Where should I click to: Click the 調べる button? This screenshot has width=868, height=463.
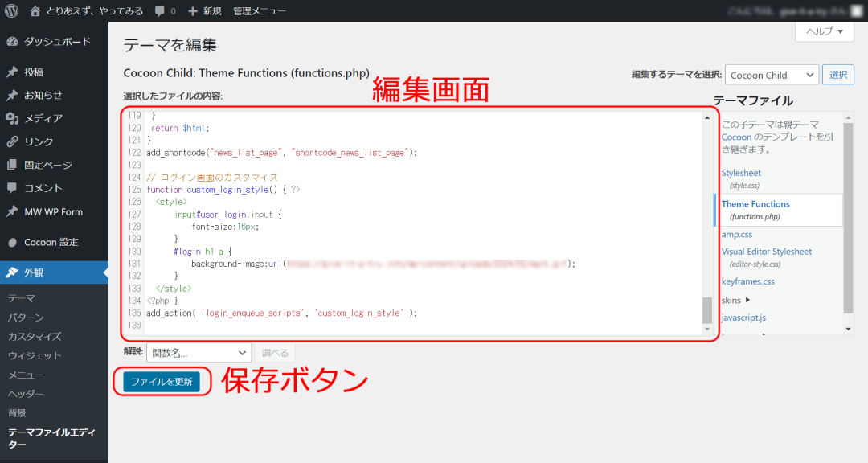click(x=275, y=353)
